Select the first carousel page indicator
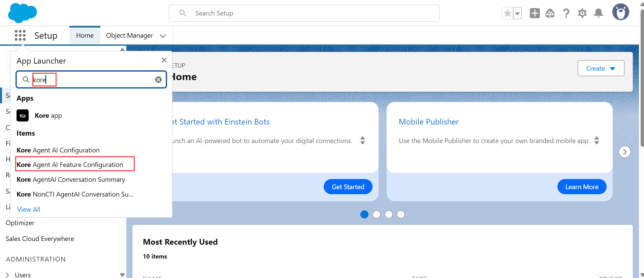 click(x=364, y=214)
